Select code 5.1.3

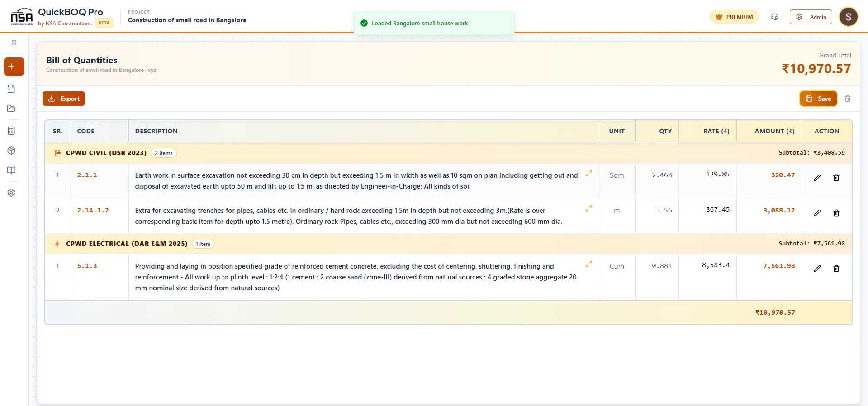click(x=87, y=266)
